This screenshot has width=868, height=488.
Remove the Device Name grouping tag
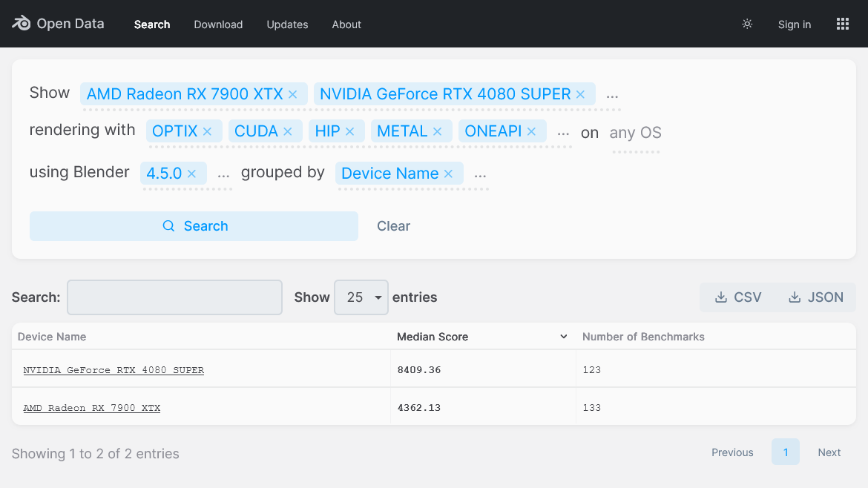click(448, 174)
